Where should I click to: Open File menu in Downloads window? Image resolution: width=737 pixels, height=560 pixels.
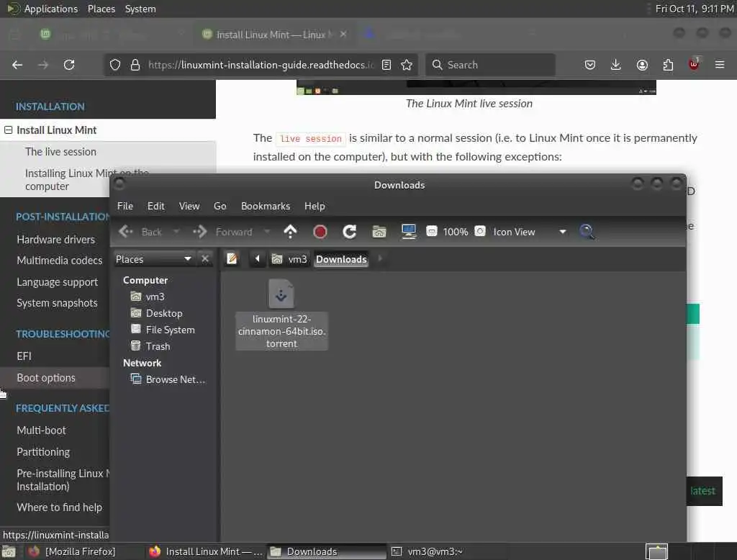point(125,206)
